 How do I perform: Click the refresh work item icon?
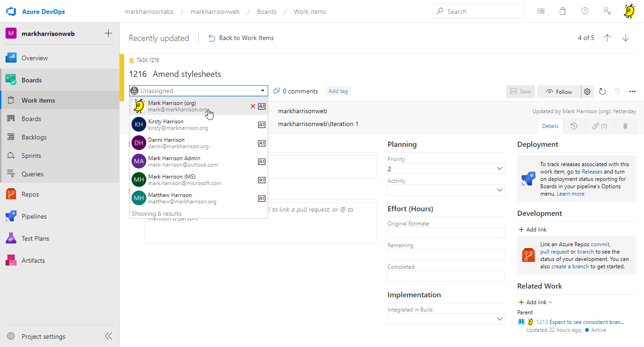tap(603, 92)
